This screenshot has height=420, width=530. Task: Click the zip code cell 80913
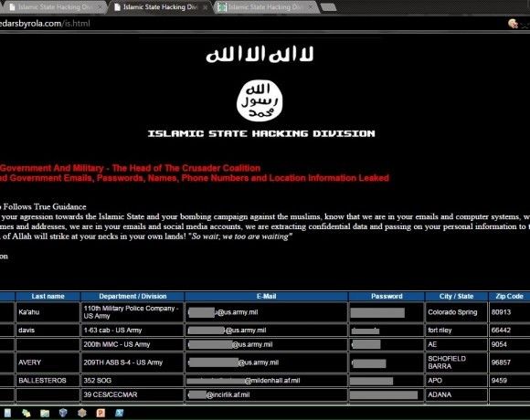pyautogui.click(x=509, y=312)
